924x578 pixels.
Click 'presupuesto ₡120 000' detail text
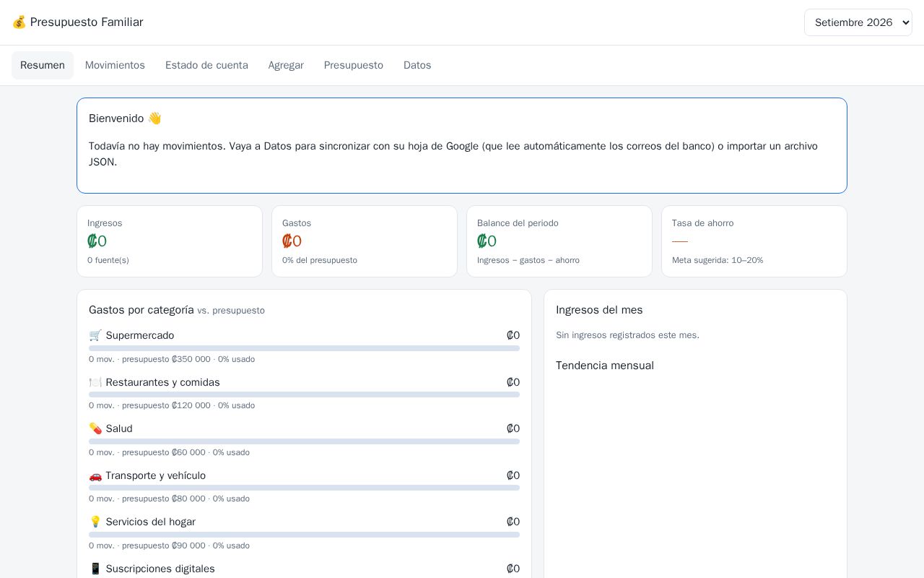point(166,405)
